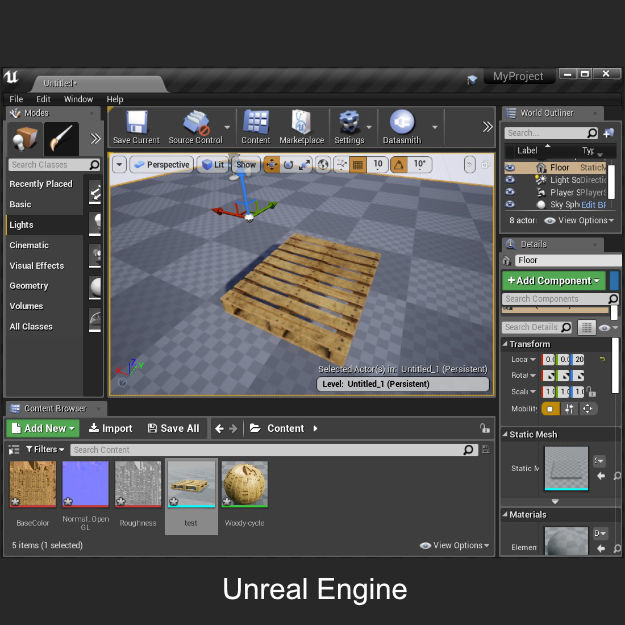The height and width of the screenshot is (625, 625).
Task: Select the BaseColor texture thumbnail
Action: tap(33, 483)
